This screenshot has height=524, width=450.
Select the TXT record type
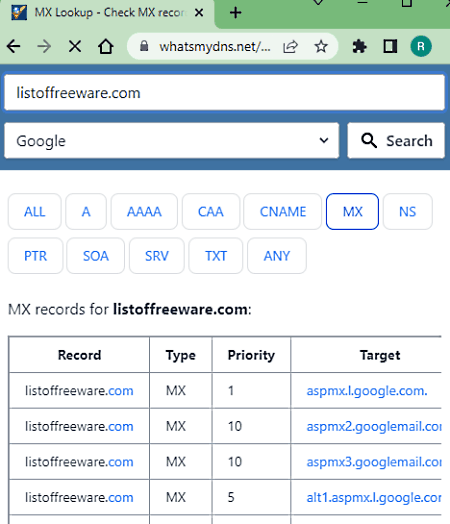click(216, 256)
